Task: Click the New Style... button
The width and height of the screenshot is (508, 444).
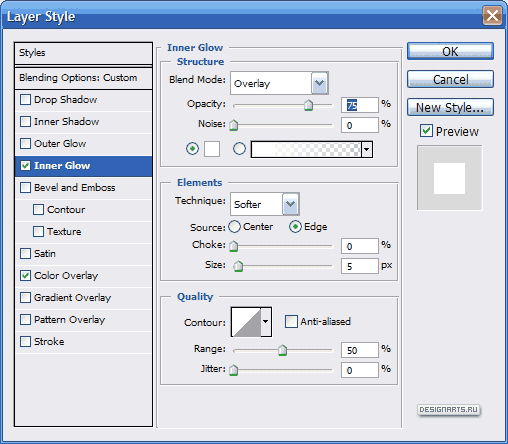Action: 450,107
